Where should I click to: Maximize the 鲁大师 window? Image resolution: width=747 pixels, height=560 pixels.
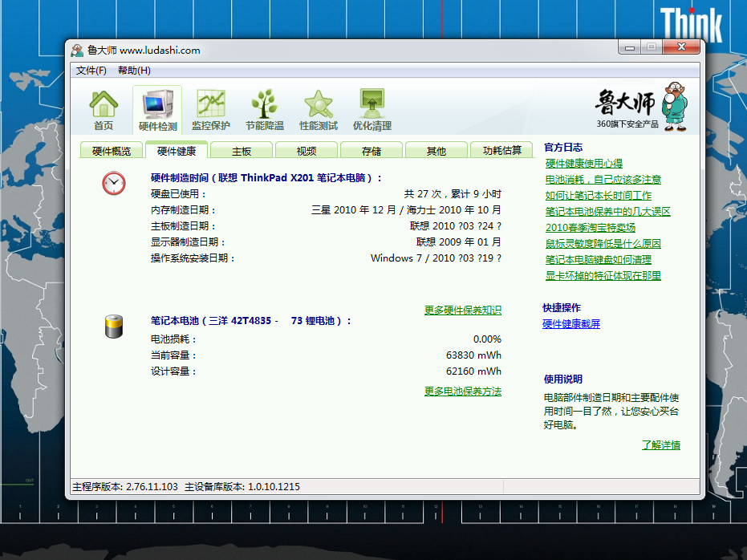[652, 47]
